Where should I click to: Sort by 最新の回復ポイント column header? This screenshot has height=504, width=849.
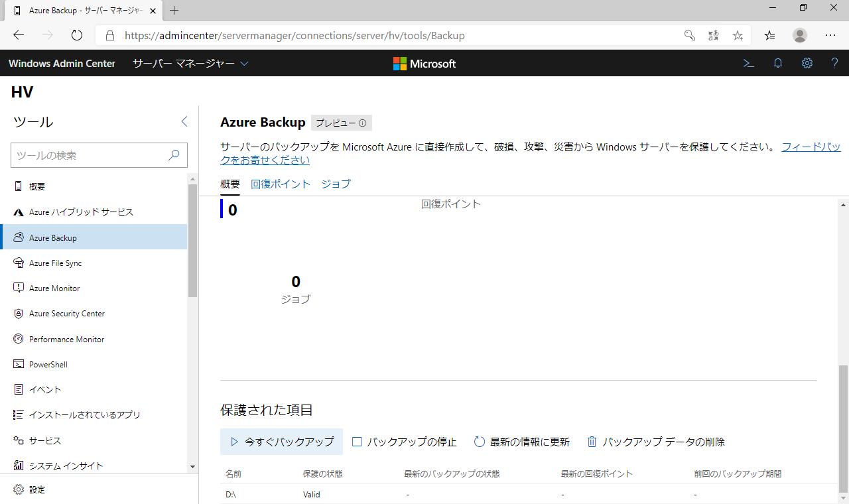point(597,474)
